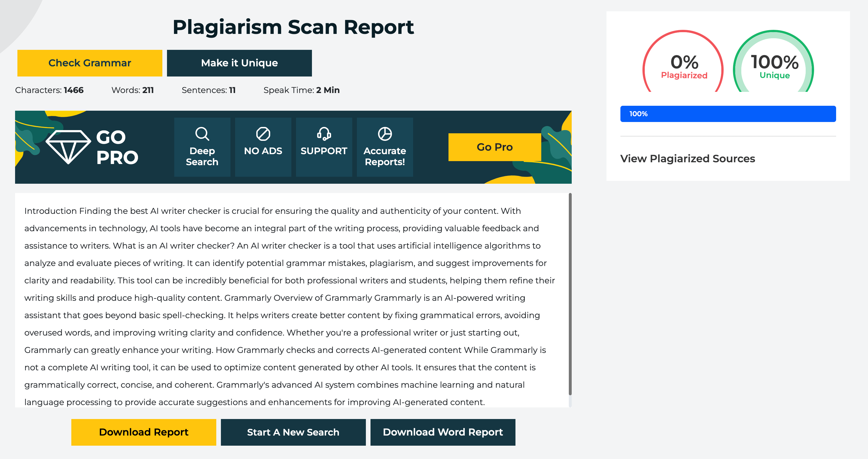
Task: Click the SUPPORT headset icon
Action: click(324, 134)
